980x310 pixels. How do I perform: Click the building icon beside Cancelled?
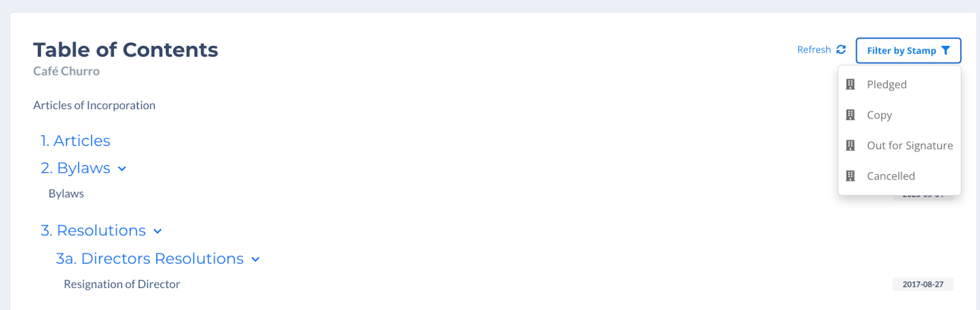tap(850, 176)
